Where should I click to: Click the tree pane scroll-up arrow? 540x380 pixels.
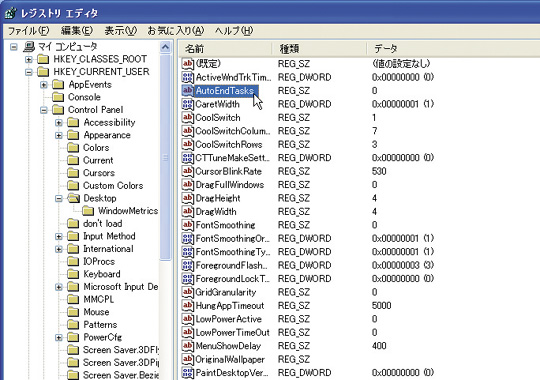click(x=165, y=47)
